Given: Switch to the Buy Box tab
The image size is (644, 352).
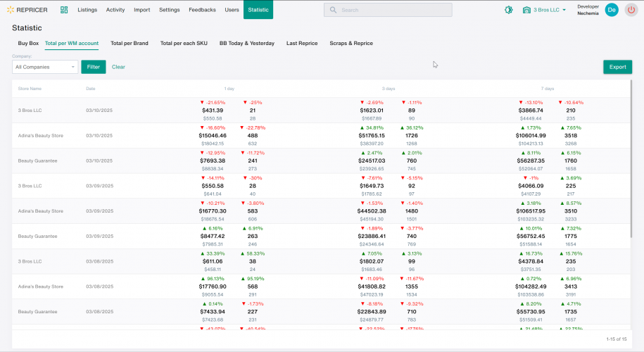Looking at the screenshot, I should point(28,43).
